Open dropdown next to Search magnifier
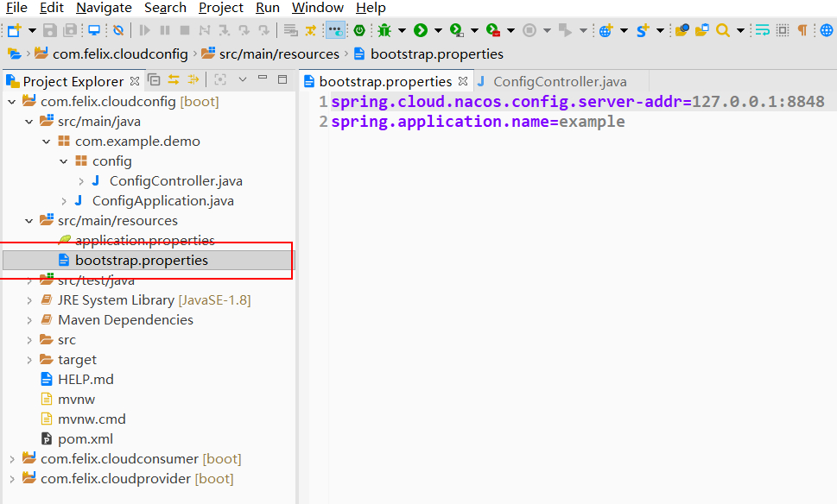This screenshot has height=504, width=837. point(740,30)
